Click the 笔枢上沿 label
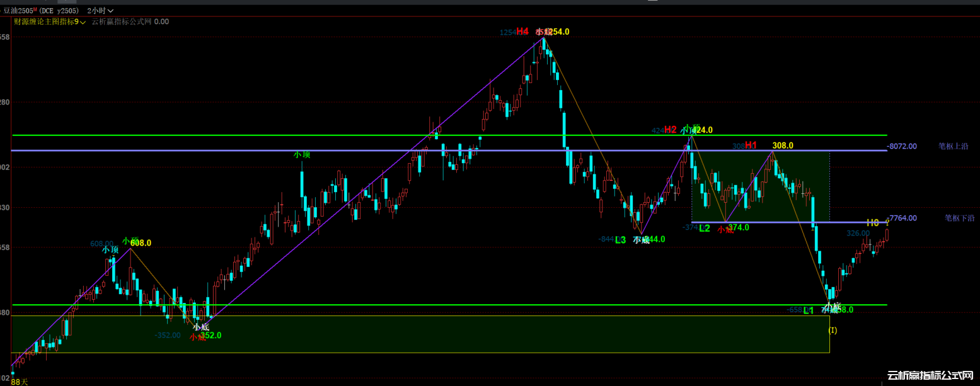 [x=953, y=146]
